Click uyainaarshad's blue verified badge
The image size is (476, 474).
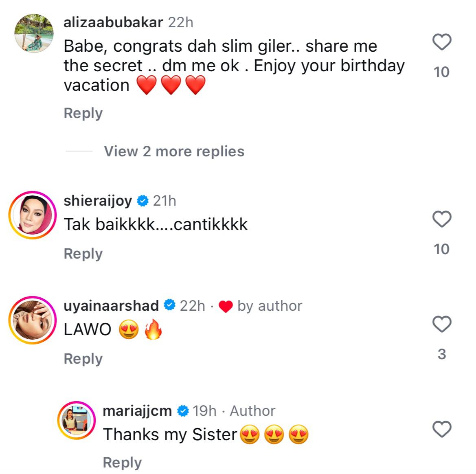click(x=169, y=306)
